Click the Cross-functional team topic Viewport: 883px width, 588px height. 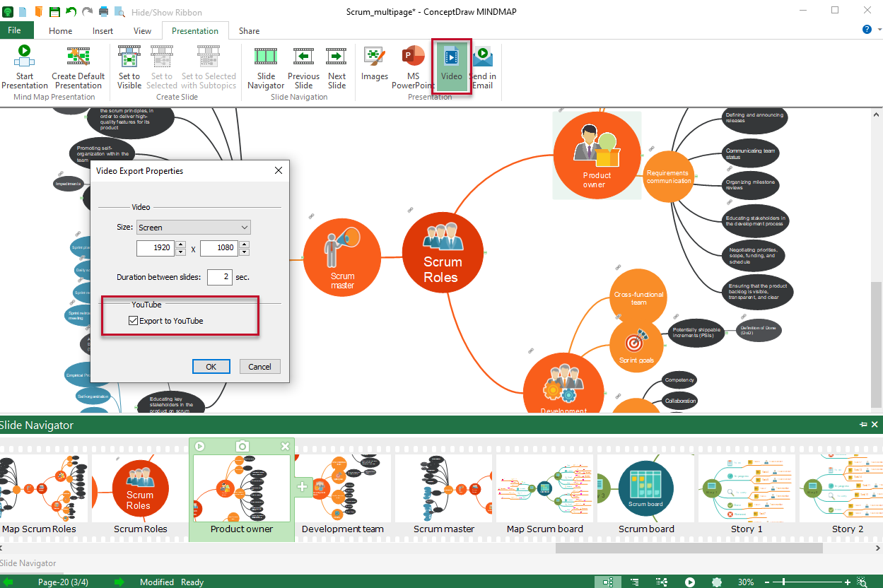coord(638,298)
